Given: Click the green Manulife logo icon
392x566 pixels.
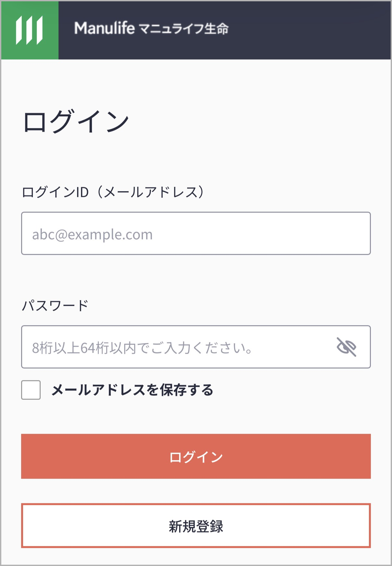Looking at the screenshot, I should pyautogui.click(x=30, y=30).
